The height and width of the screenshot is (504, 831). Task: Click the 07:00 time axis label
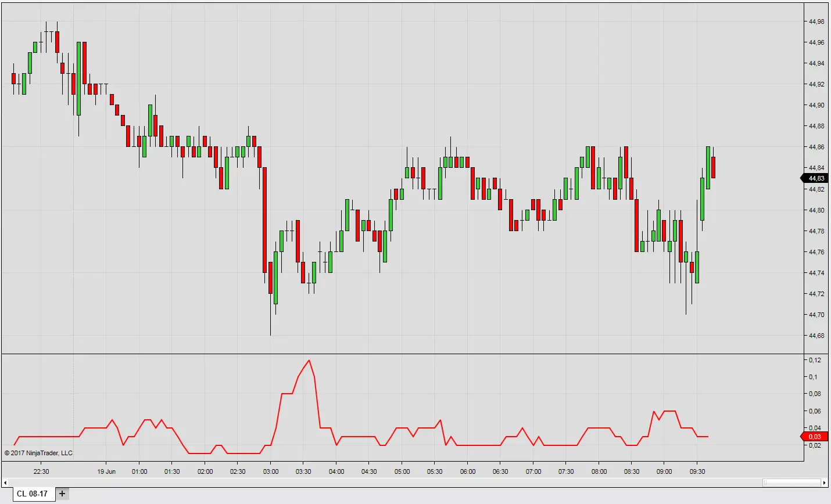point(533,471)
